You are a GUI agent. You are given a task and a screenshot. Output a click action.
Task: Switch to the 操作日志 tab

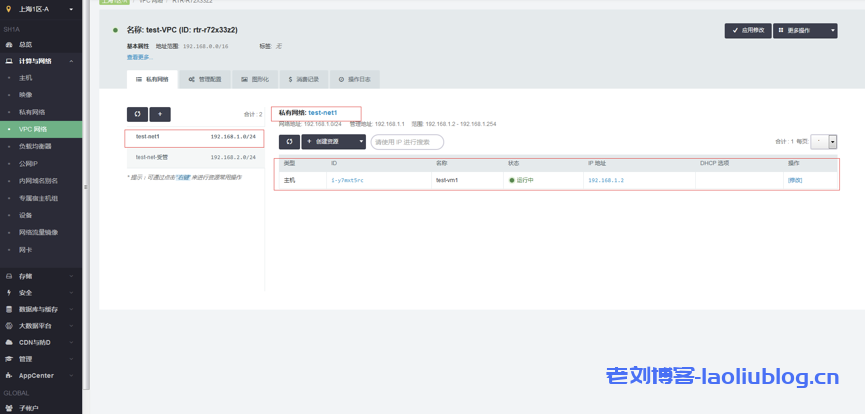pos(355,78)
